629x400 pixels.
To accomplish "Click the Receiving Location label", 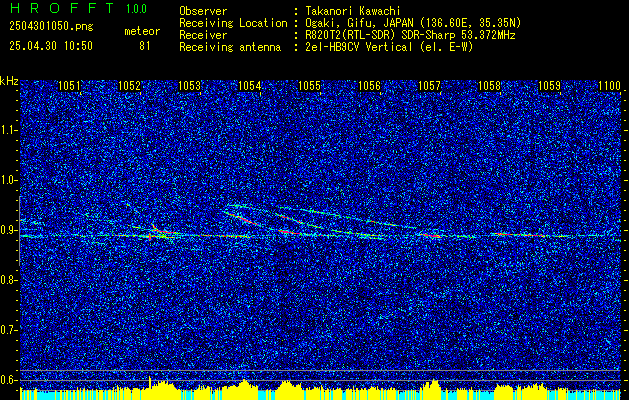I will pyautogui.click(x=233, y=23).
